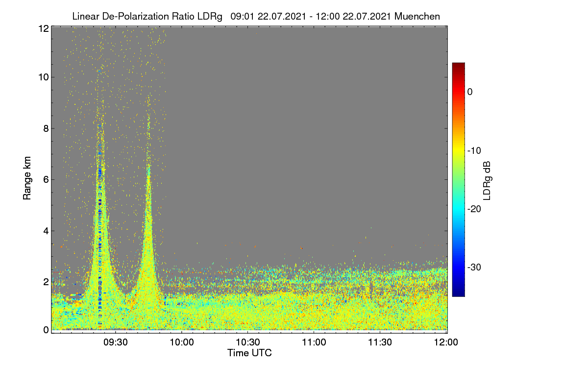Image resolution: width=588 pixels, height=392 pixels.
Task: Click the 09:30 time axis label
Action: click(116, 343)
